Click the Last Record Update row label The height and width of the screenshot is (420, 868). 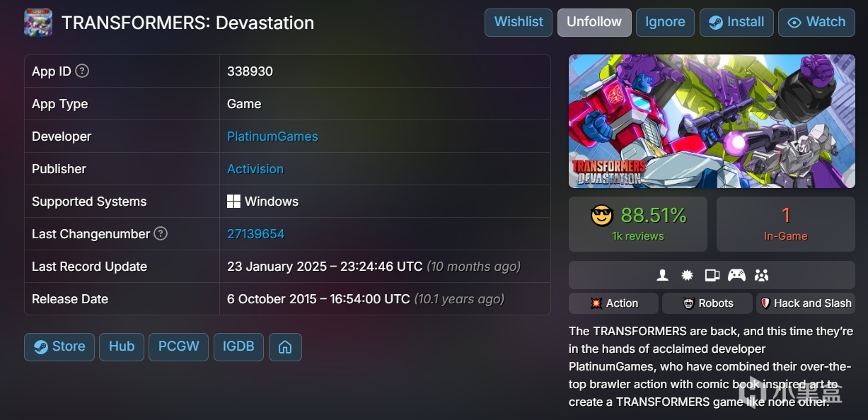89,267
